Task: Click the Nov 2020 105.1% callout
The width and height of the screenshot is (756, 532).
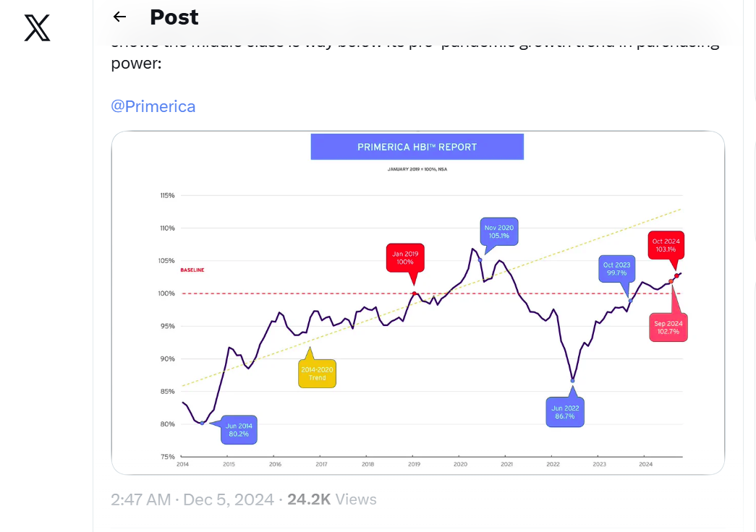Action: [499, 232]
